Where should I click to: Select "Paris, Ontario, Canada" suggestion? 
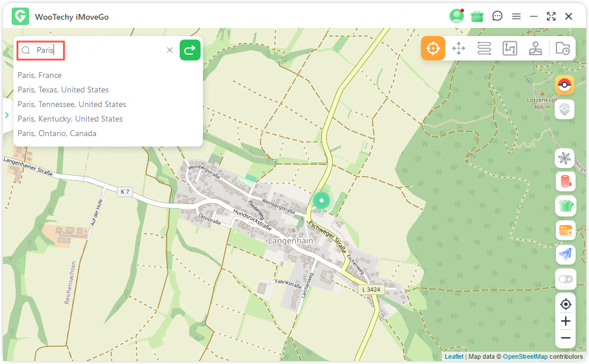[x=57, y=133]
